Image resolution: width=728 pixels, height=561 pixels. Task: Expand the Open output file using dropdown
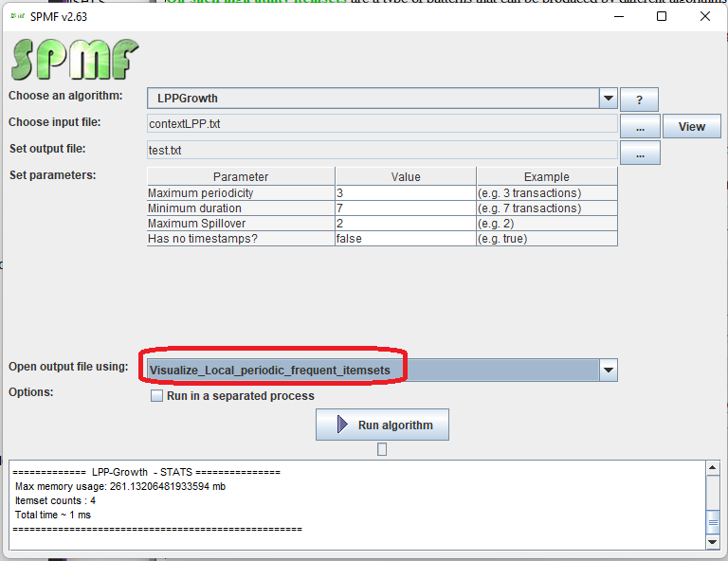click(609, 370)
